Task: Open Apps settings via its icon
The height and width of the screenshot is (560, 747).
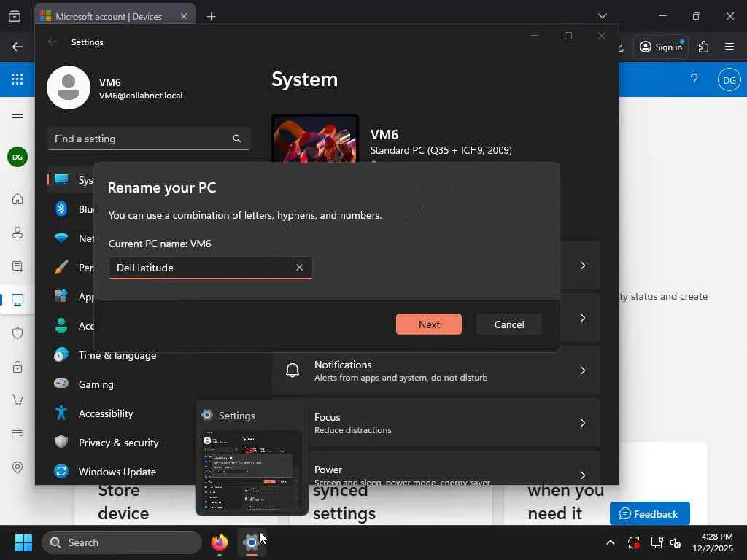Action: 61,296
